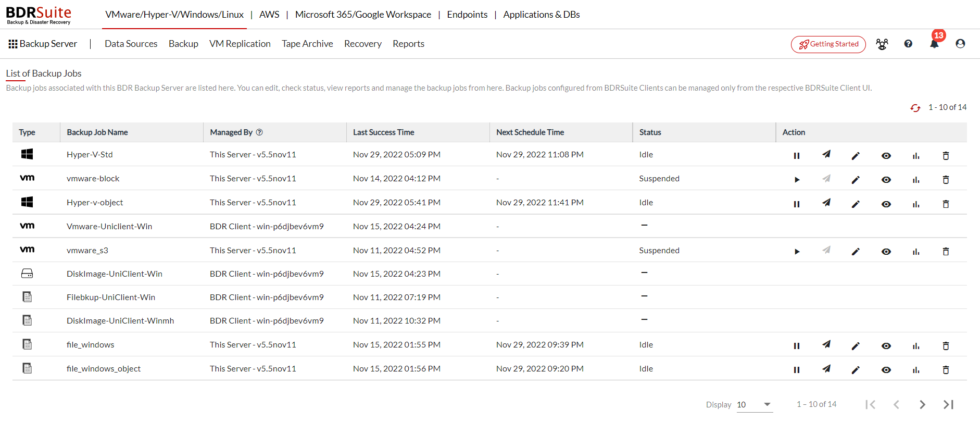Go to the next page of jobs
Viewport: 980px width, 434px height.
[x=922, y=404]
